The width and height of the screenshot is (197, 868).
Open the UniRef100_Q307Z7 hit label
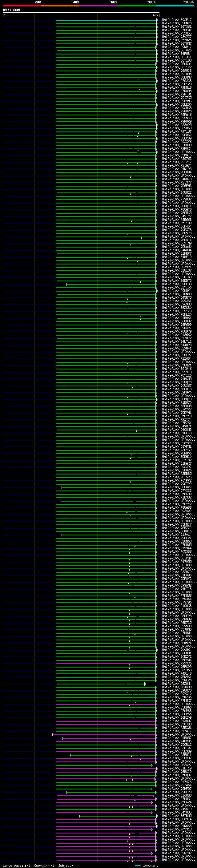point(177,37)
